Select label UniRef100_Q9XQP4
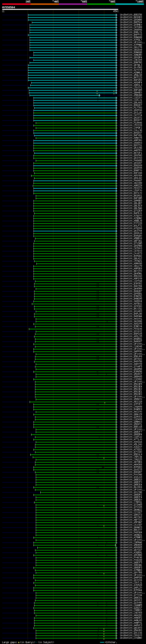 [131, 58]
